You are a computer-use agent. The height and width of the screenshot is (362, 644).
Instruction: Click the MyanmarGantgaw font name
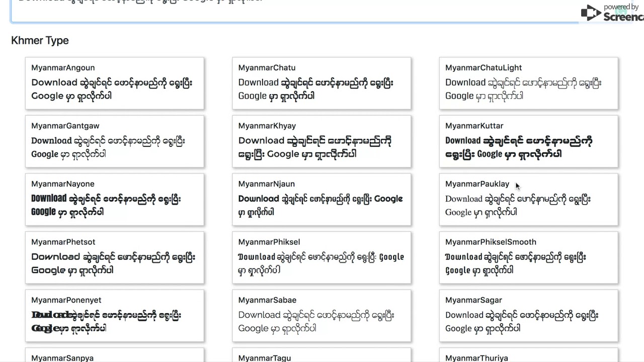click(65, 126)
